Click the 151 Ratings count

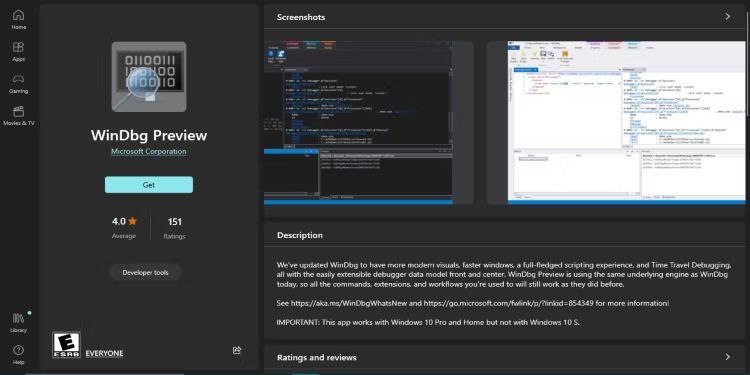point(175,221)
